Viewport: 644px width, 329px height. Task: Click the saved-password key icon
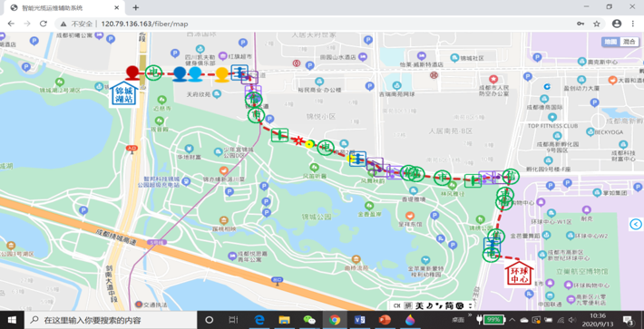581,24
